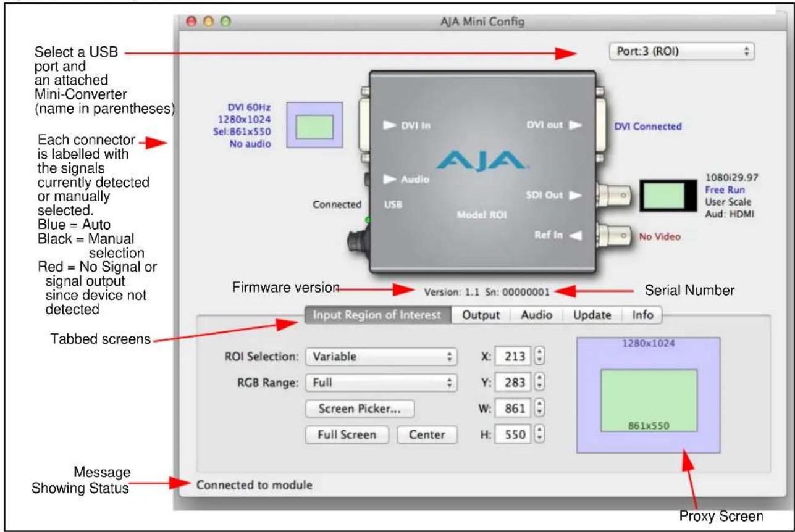This screenshot has width=795, height=532.
Task: Go to the Update tab
Action: coord(592,315)
